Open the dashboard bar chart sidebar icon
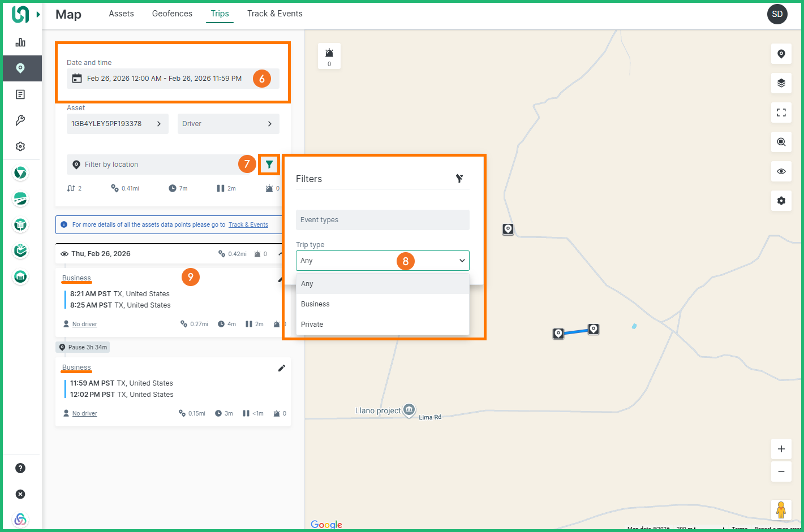The width and height of the screenshot is (804, 532). coord(20,42)
